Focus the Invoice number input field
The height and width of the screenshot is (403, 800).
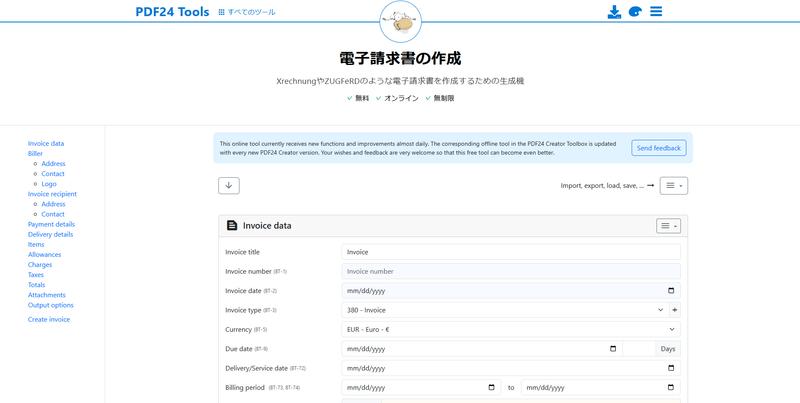click(x=511, y=271)
